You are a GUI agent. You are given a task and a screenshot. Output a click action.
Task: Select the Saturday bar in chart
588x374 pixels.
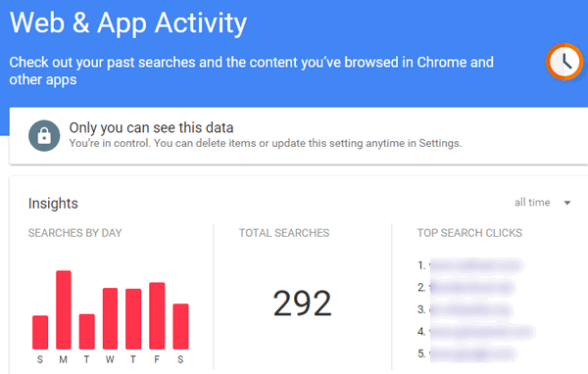(x=180, y=326)
